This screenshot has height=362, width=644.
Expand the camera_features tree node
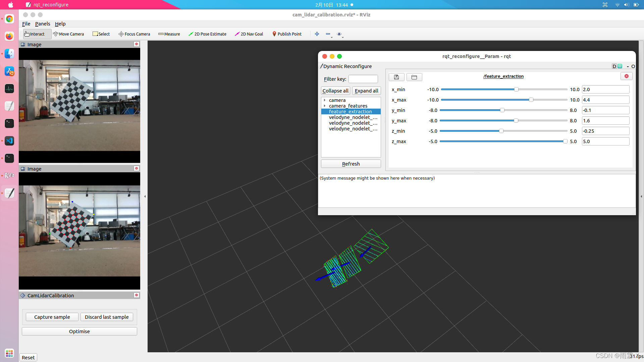pos(325,106)
